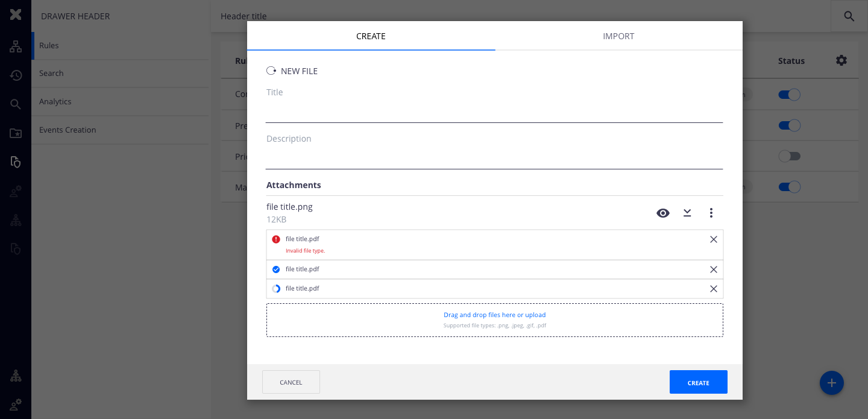Click the magnifier icon in the left rail
Viewport: 868px width, 419px height.
(x=16, y=104)
